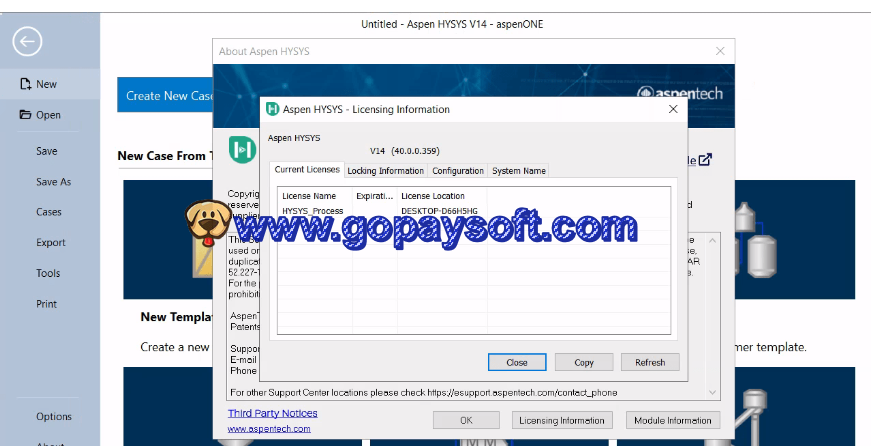Click the New document icon

(x=25, y=84)
